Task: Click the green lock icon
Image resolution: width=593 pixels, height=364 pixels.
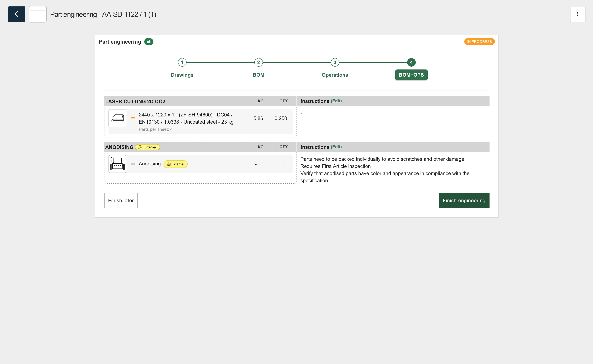Action: [149, 42]
